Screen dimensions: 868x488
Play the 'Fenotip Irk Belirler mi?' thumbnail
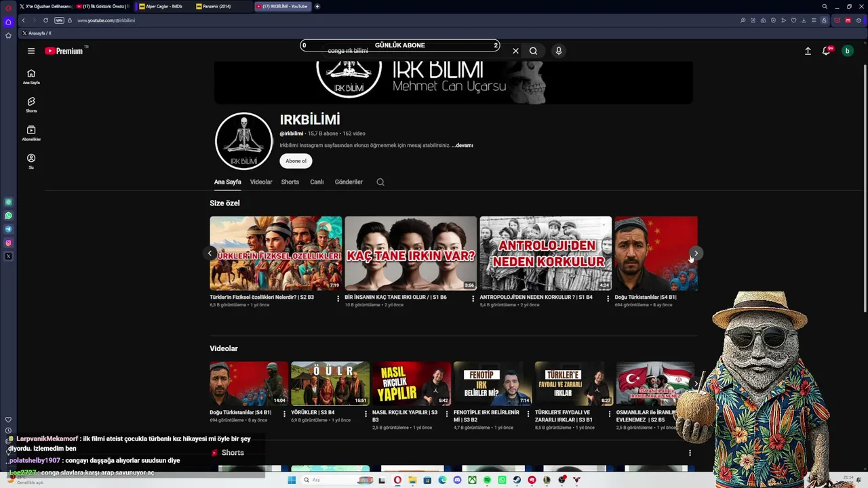tap(493, 384)
